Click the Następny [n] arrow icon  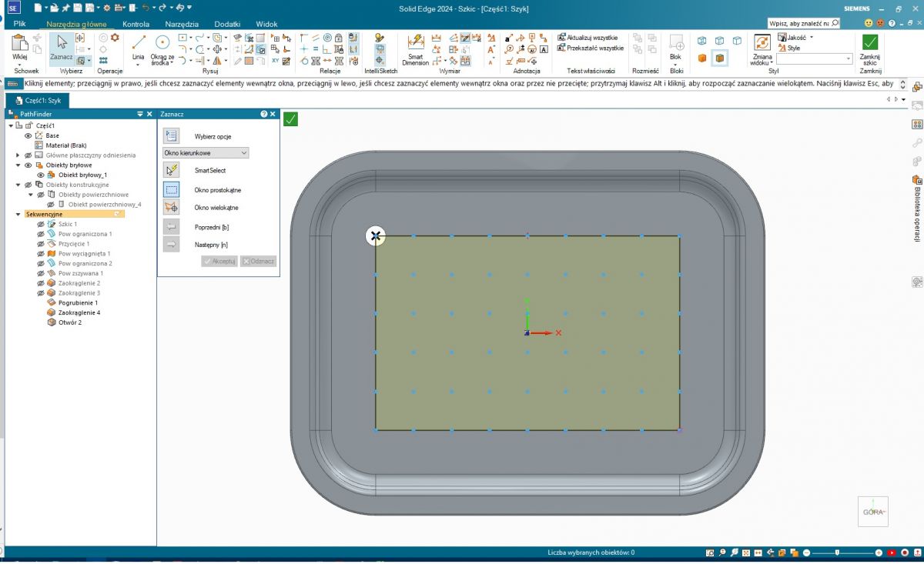pos(172,245)
